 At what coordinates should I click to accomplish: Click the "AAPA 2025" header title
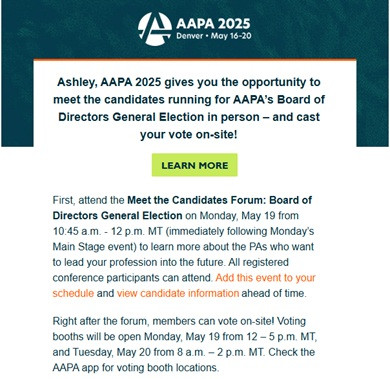[x=213, y=23]
